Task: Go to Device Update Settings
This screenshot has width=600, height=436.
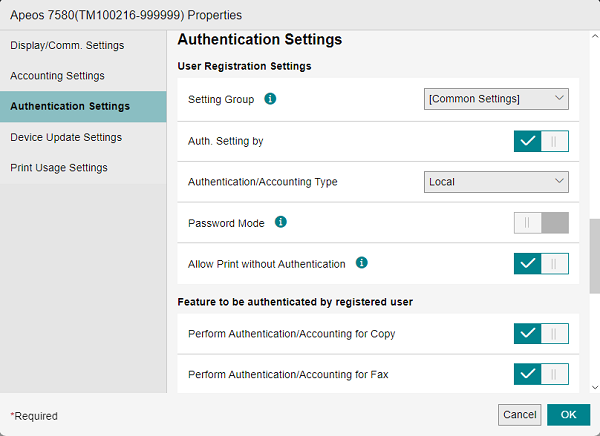Action: point(83,137)
